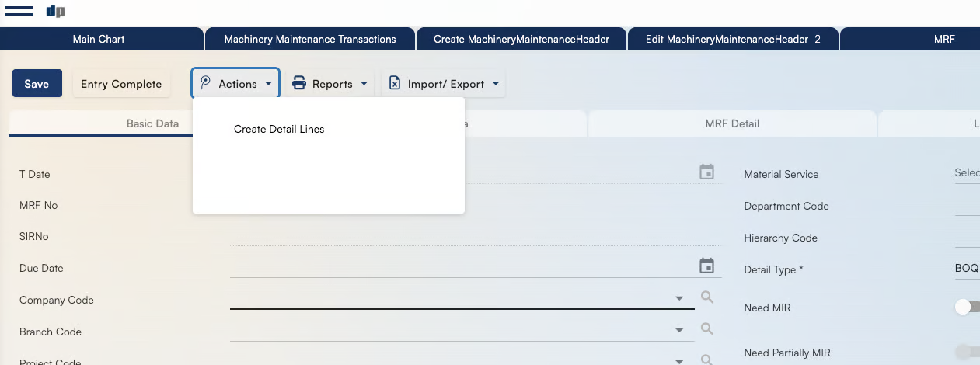Click the Entry Complete button
Screen dimensions: 980x365
(121, 84)
